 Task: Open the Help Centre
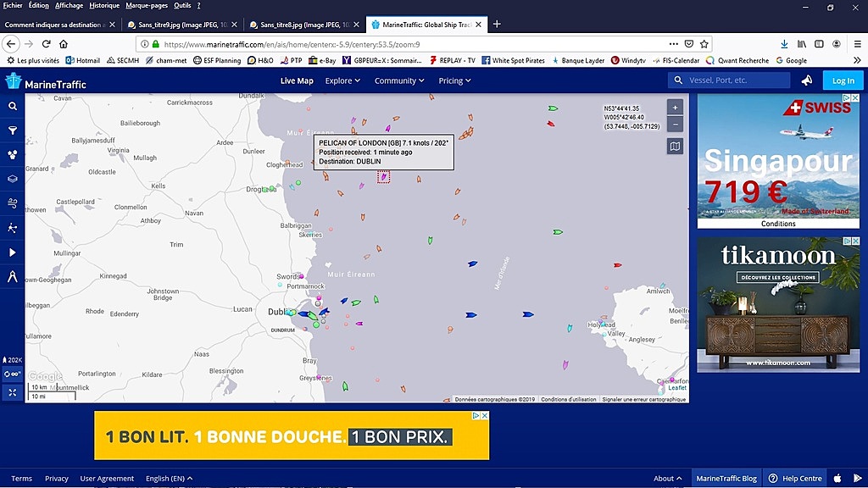click(x=795, y=479)
